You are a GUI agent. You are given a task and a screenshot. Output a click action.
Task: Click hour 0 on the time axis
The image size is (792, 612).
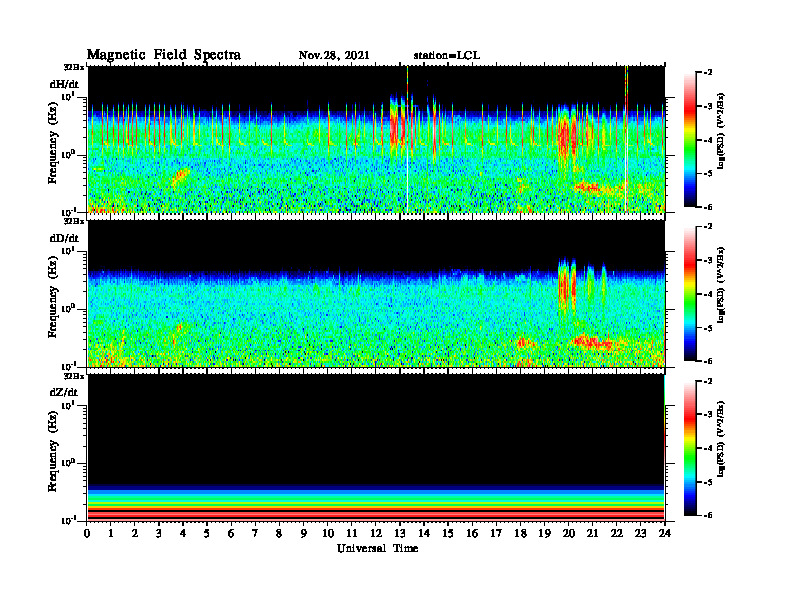pos(87,534)
